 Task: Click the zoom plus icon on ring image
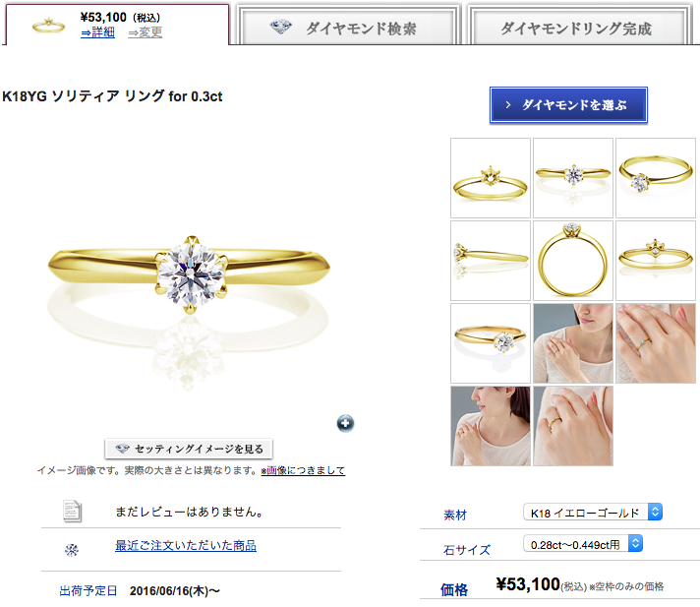pos(345,423)
